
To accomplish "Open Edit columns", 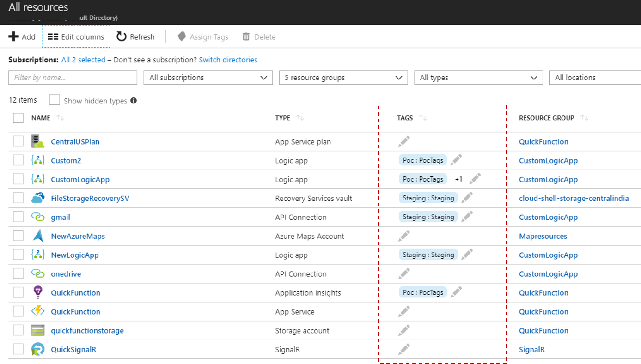I will (x=76, y=36).
